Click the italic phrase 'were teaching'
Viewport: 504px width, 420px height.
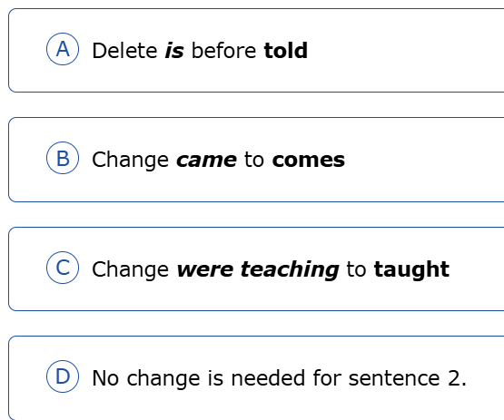coord(258,269)
